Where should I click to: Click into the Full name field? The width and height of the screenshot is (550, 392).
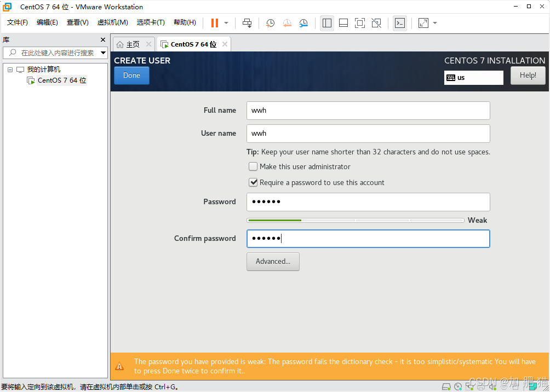point(368,111)
